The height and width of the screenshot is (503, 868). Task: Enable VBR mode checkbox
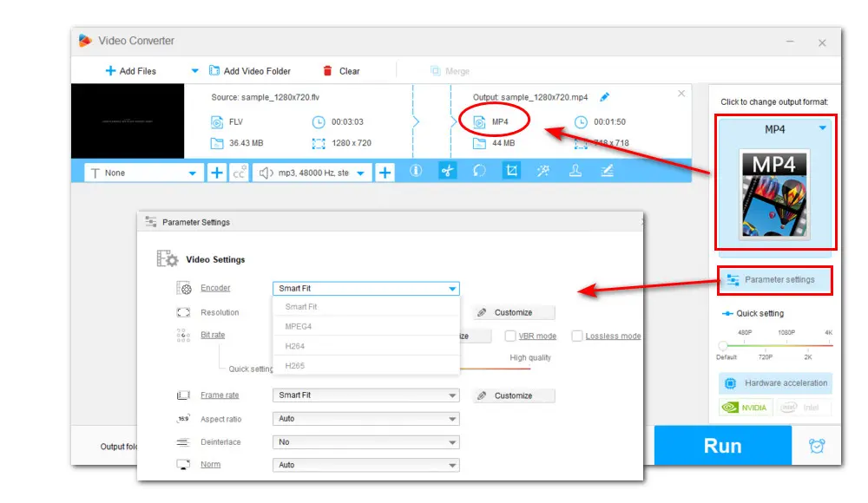pyautogui.click(x=510, y=336)
